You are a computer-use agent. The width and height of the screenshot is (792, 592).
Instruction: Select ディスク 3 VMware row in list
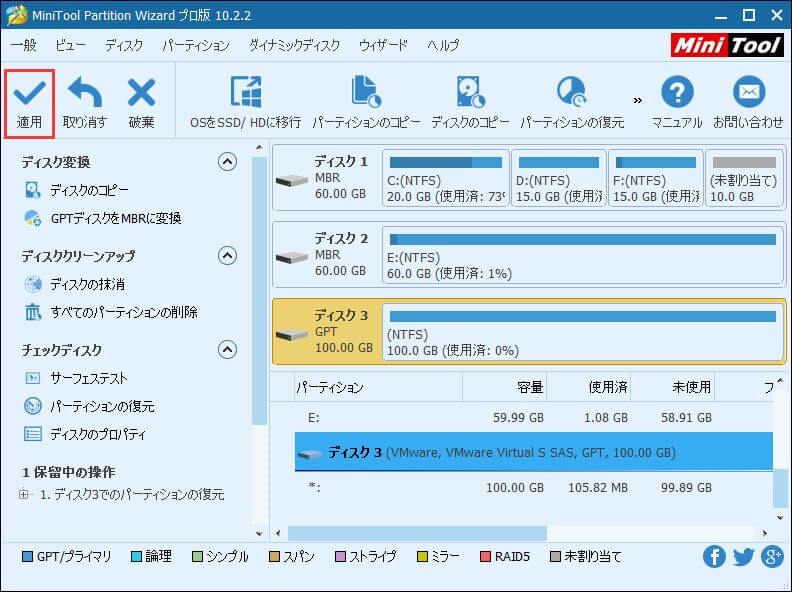tap(533, 452)
